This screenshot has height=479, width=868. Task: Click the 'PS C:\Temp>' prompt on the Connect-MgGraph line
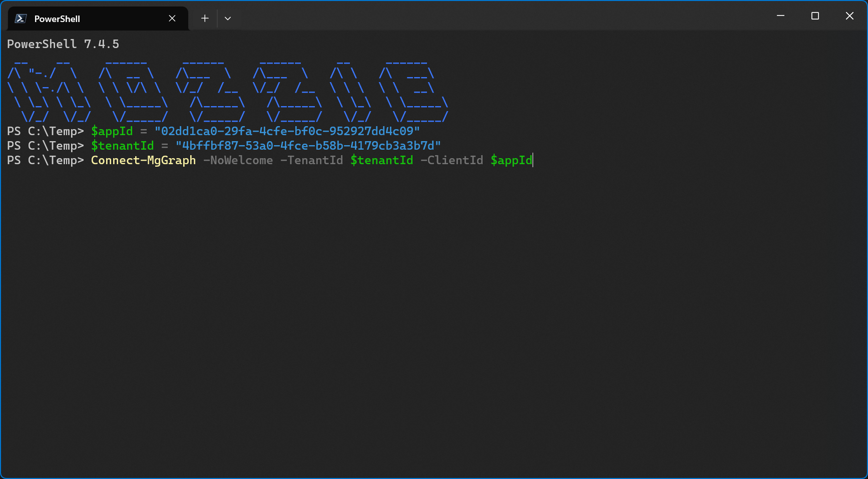click(x=46, y=160)
